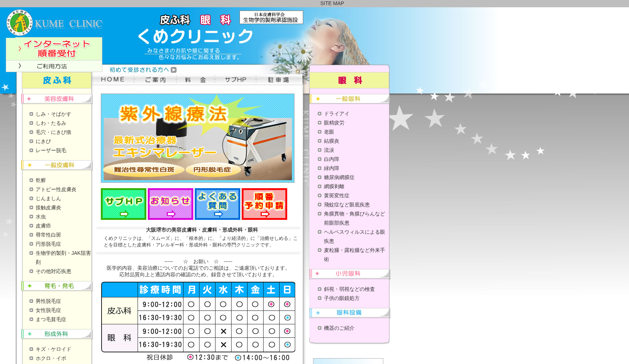This screenshot has width=629, height=364.
Task: Open the ご利用方法 link
Action: tap(51, 66)
